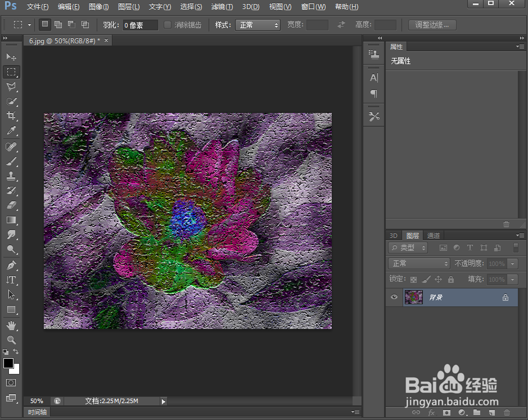Click the 羽化 feather input field
Image resolution: width=528 pixels, height=420 pixels.
point(140,25)
